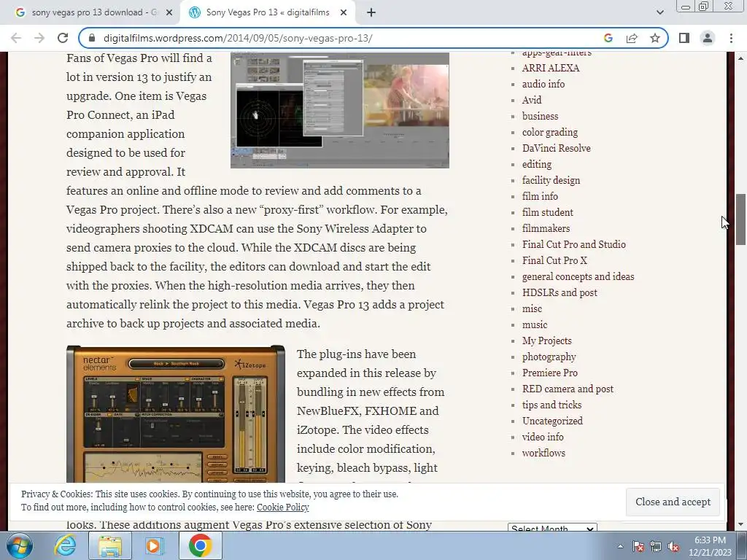Click the Chrome taskbar icon
The width and height of the screenshot is (747, 560).
coord(200,545)
